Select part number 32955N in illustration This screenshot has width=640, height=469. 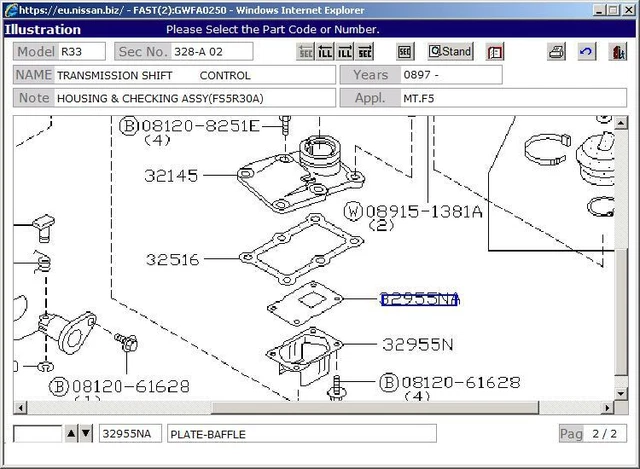click(418, 344)
